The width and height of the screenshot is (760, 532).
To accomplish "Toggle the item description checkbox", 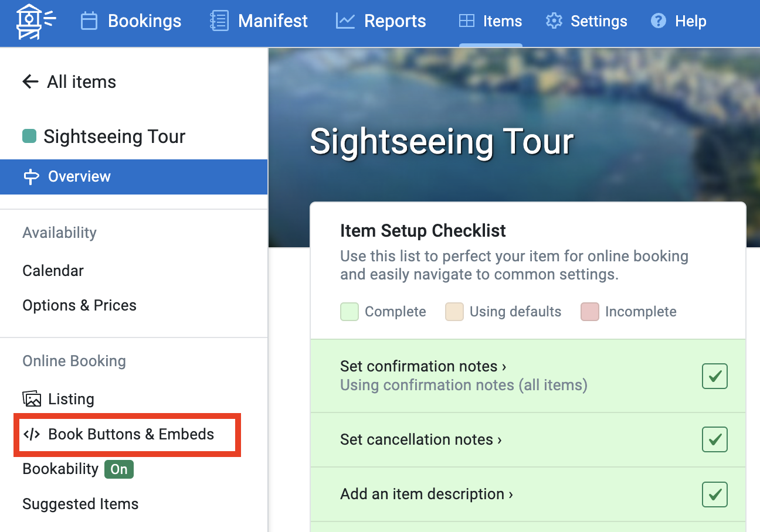I will [714, 495].
